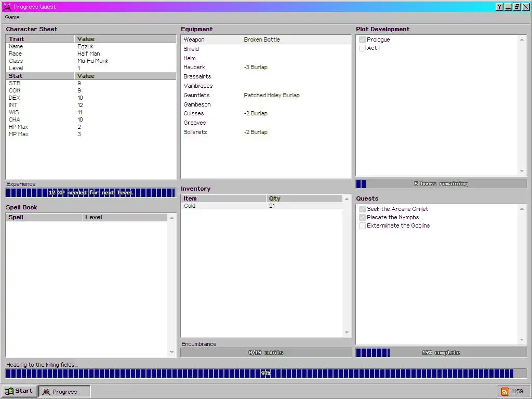Click the MP Max stat row

pyautogui.click(x=91, y=134)
